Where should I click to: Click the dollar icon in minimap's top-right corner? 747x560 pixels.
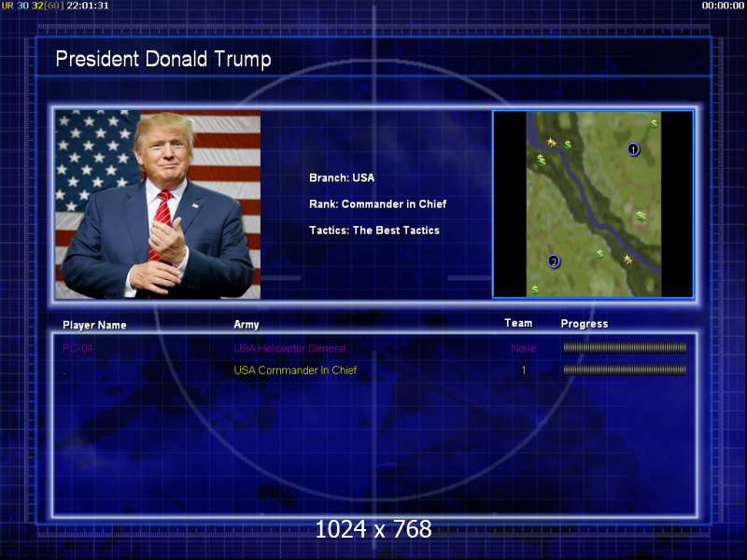(655, 123)
